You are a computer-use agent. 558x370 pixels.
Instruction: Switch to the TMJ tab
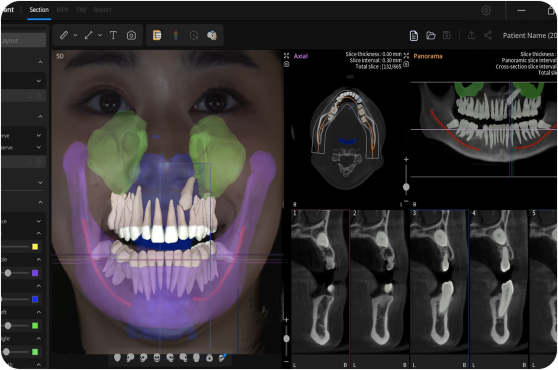[x=81, y=10]
